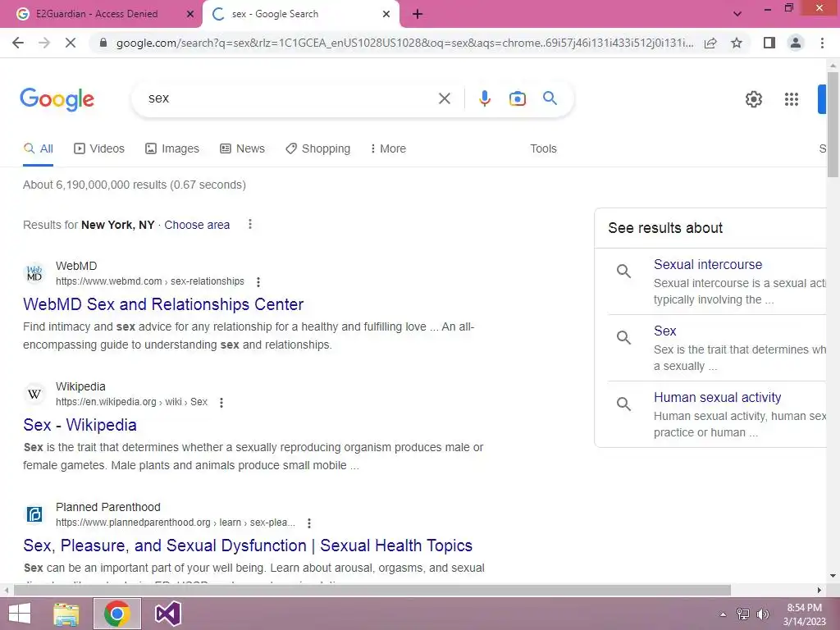Click the webmd.com URL breadcrumb
840x630 pixels.
pos(150,281)
